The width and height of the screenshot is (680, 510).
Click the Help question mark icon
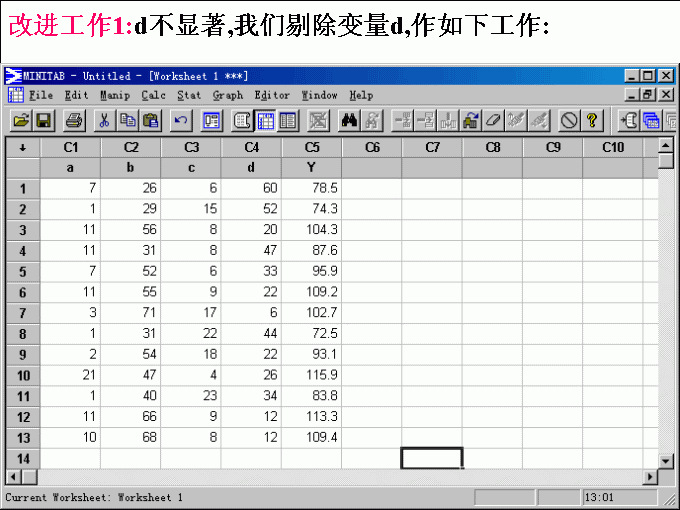pos(593,121)
